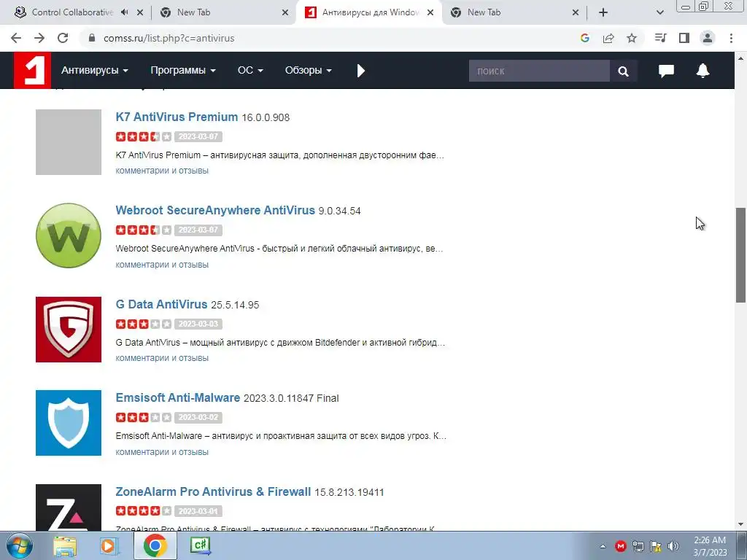Open a new tab with plus button

[603, 12]
